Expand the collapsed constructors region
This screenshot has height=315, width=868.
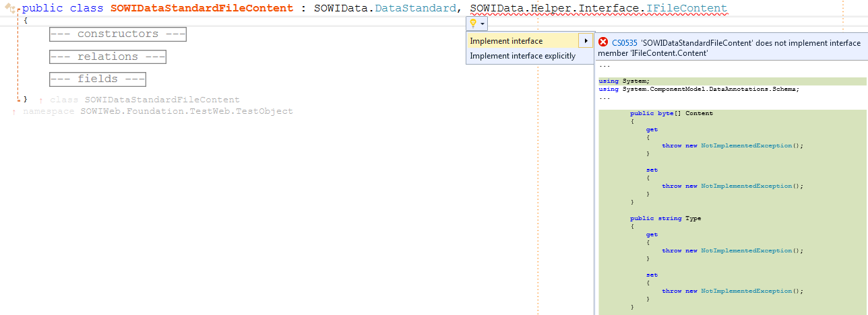click(x=118, y=34)
